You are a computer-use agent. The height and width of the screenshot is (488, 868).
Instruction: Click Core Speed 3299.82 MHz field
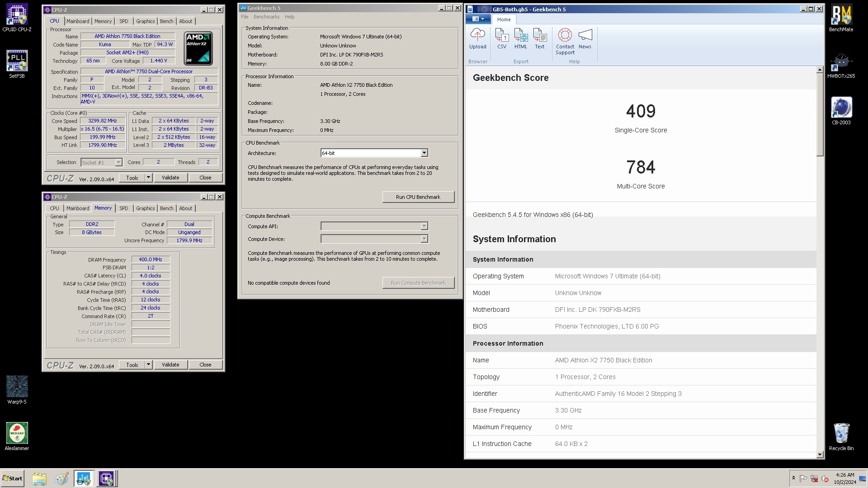coord(103,121)
